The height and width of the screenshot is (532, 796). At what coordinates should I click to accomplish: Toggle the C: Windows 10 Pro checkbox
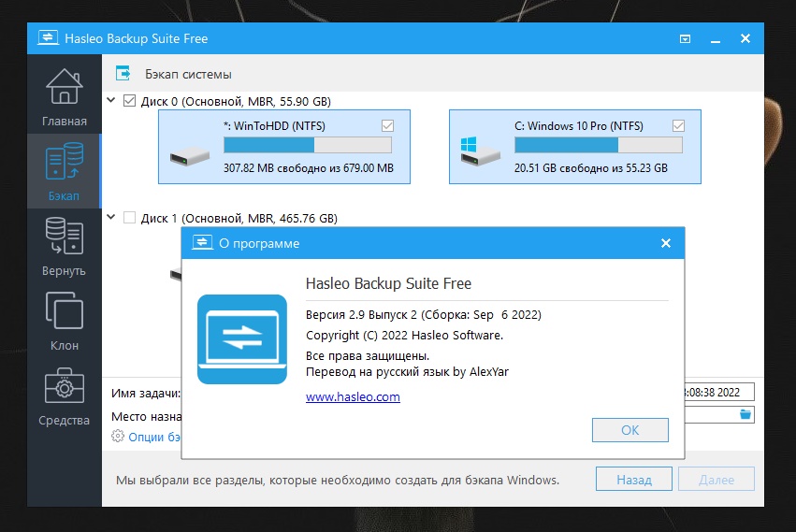click(x=678, y=125)
